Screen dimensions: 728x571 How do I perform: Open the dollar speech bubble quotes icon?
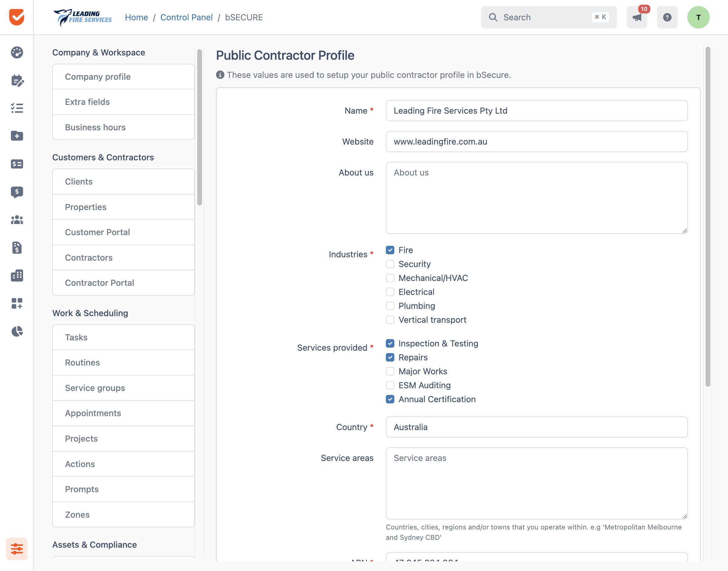pyautogui.click(x=17, y=192)
